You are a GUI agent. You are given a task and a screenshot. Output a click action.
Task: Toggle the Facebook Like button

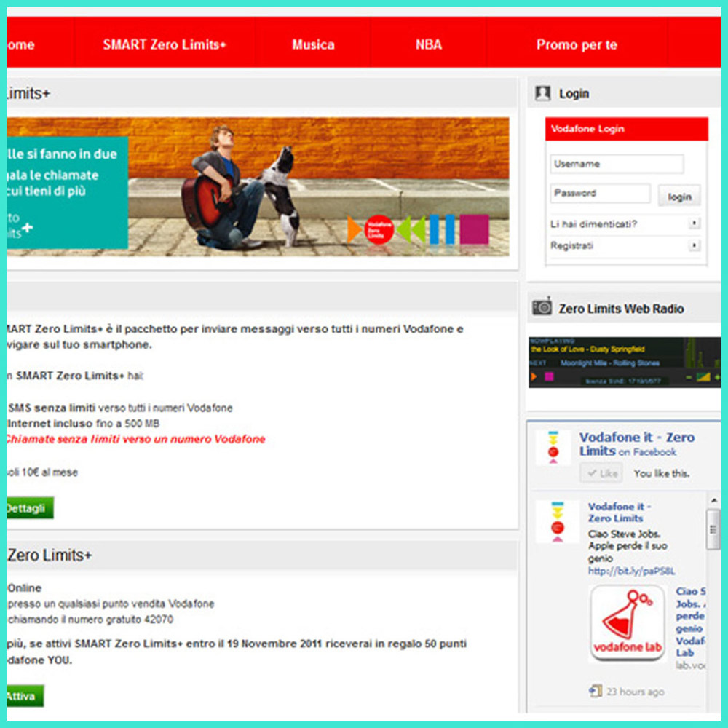[x=602, y=473]
